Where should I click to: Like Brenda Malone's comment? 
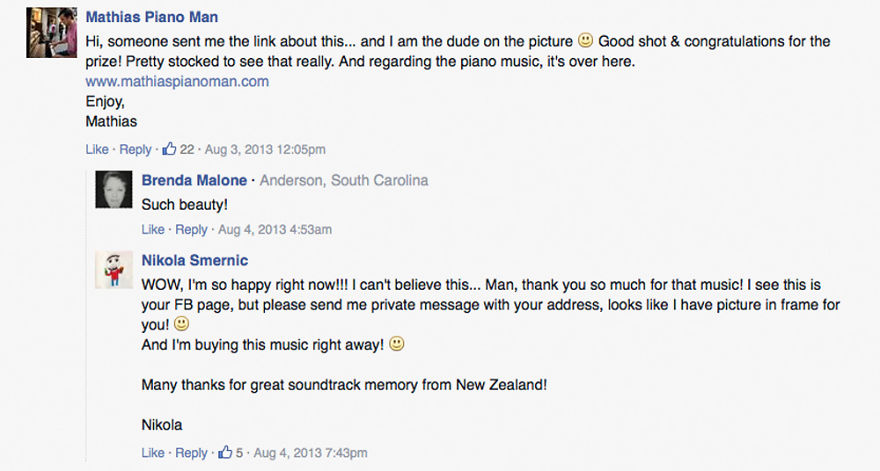153,229
